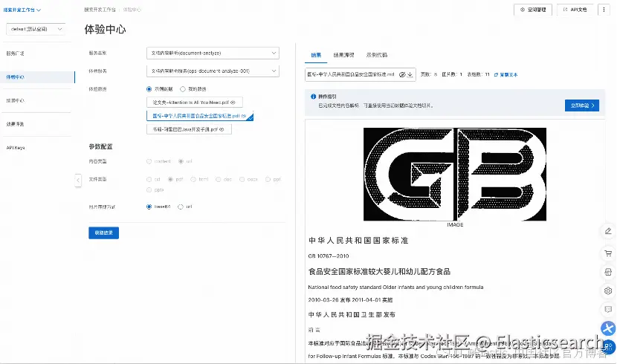The image size is (617, 364).
Task: Preview eye icon on 阿里巴巴Java开发手册.pdf
Action: coord(222,129)
